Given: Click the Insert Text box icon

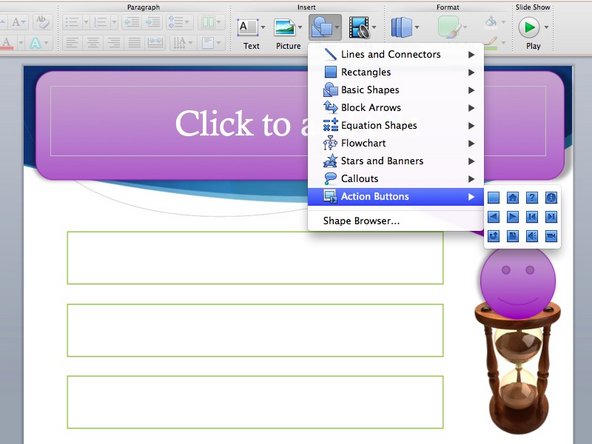Looking at the screenshot, I should pyautogui.click(x=247, y=27).
